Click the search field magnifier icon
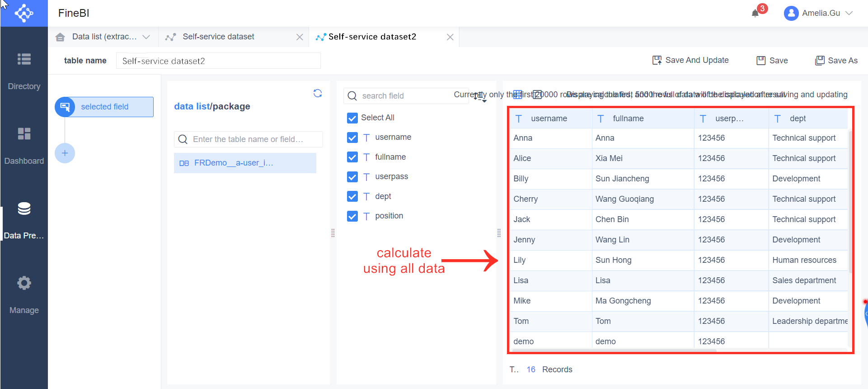868x389 pixels. 352,96
